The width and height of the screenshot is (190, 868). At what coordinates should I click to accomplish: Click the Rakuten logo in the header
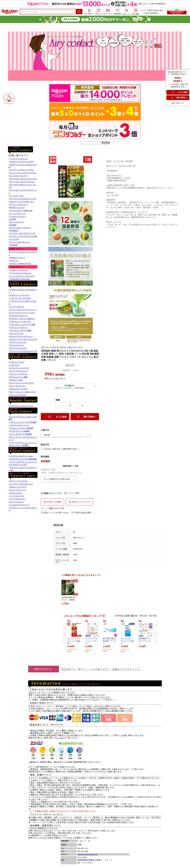pos(9,11)
